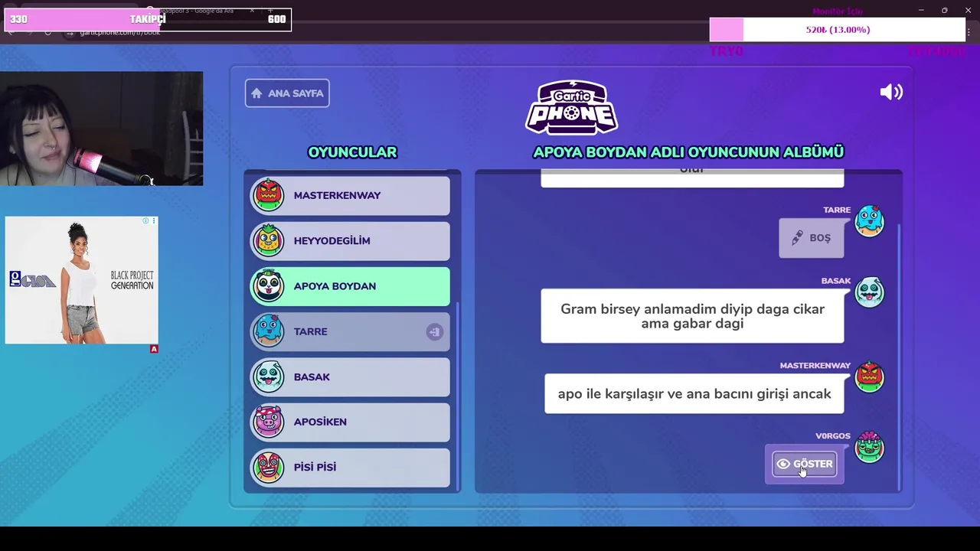Select player BASAK in the list
This screenshot has width=980, height=551.
(351, 377)
